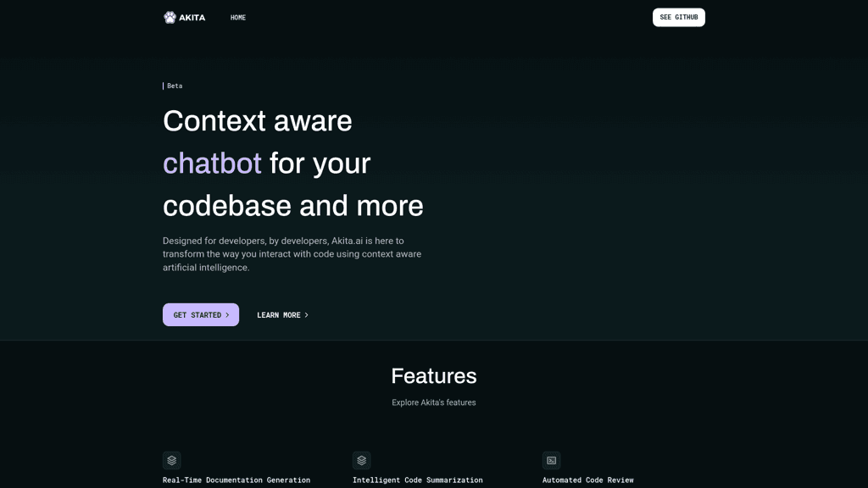The width and height of the screenshot is (868, 488).
Task: Click the "Designed for developers" description paragraph
Action: point(292,254)
